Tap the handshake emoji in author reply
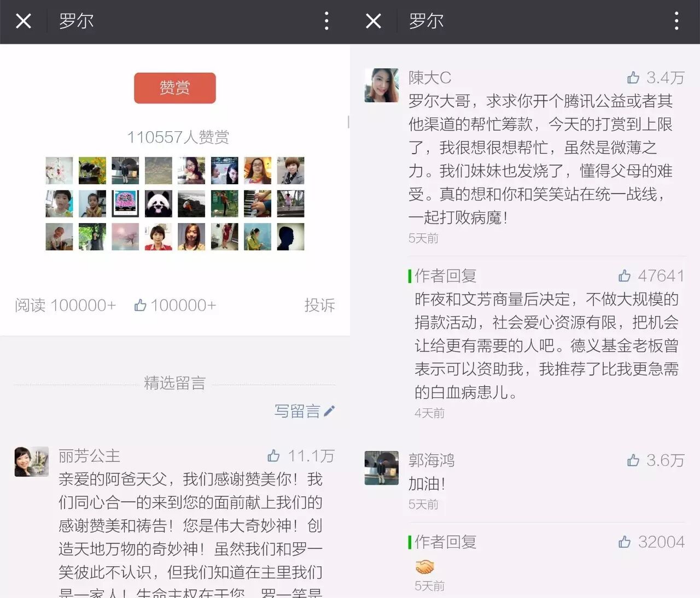Viewport: 700px width, 598px height. 424,566
